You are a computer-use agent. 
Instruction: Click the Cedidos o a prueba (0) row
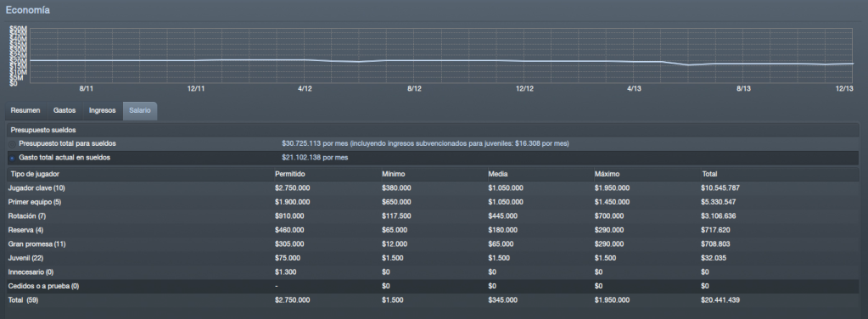(x=433, y=286)
